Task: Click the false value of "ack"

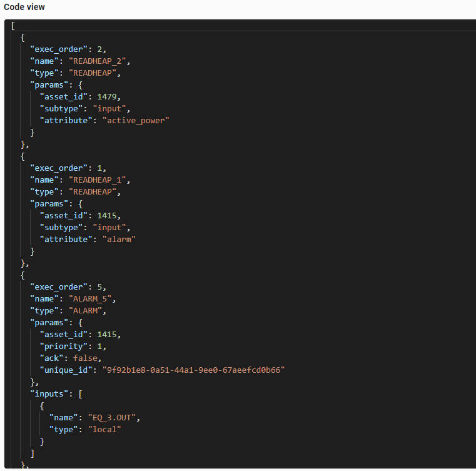Action: click(x=84, y=358)
